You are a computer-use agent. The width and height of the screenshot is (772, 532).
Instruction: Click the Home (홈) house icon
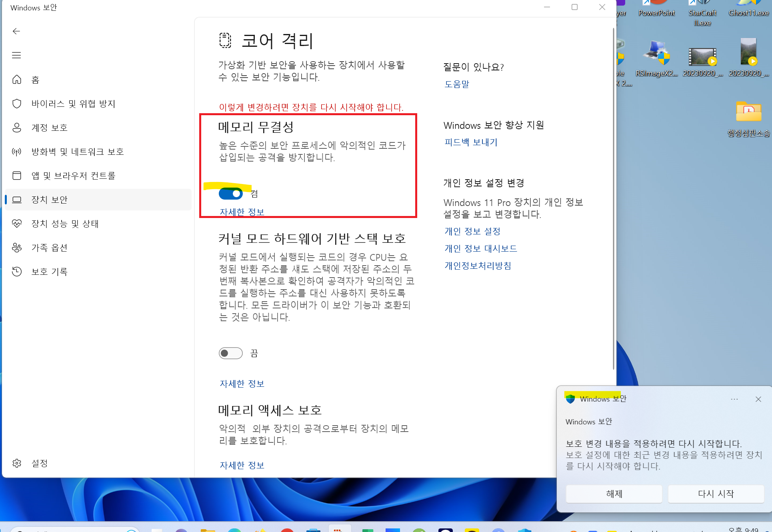(x=17, y=80)
